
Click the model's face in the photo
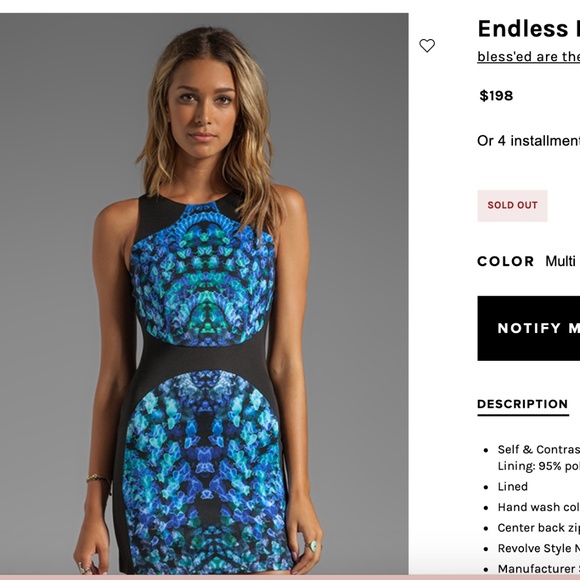coord(202,107)
